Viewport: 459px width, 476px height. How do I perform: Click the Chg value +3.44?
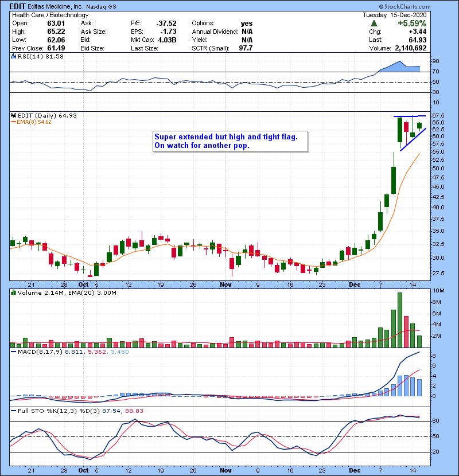point(417,32)
